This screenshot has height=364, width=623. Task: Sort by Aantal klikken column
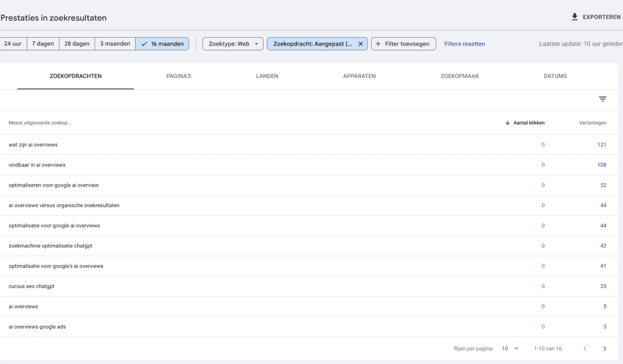(x=524, y=123)
